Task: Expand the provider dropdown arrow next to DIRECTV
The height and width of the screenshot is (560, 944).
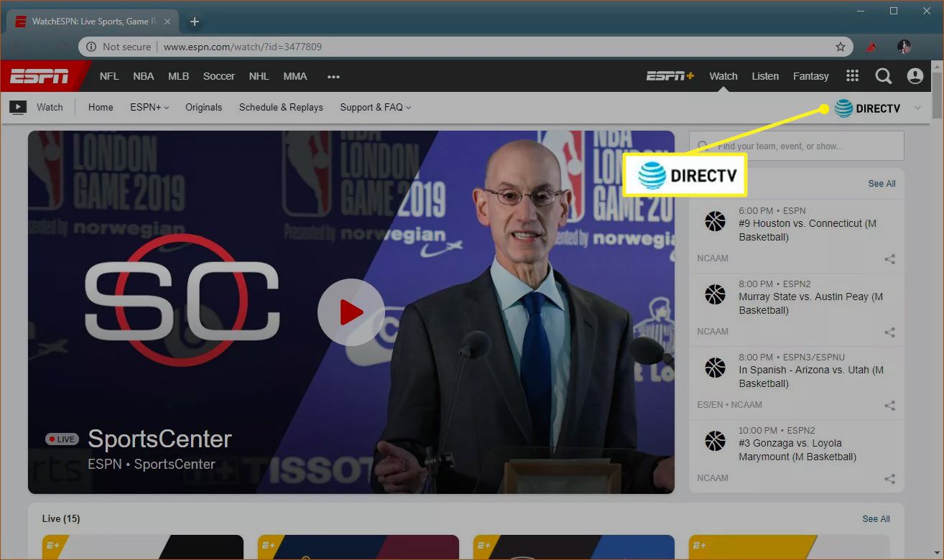Action: coord(917,108)
